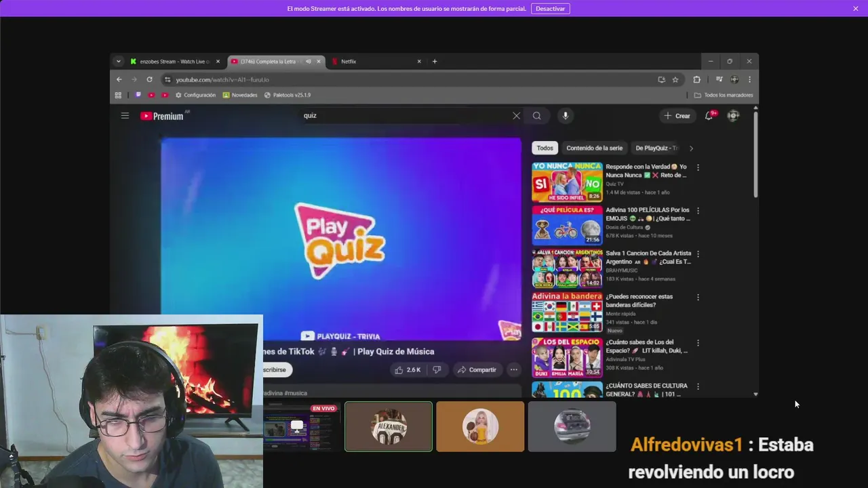Open '¿Qué película es?' emoji thumbnail
The height and width of the screenshot is (488, 868).
pyautogui.click(x=567, y=225)
